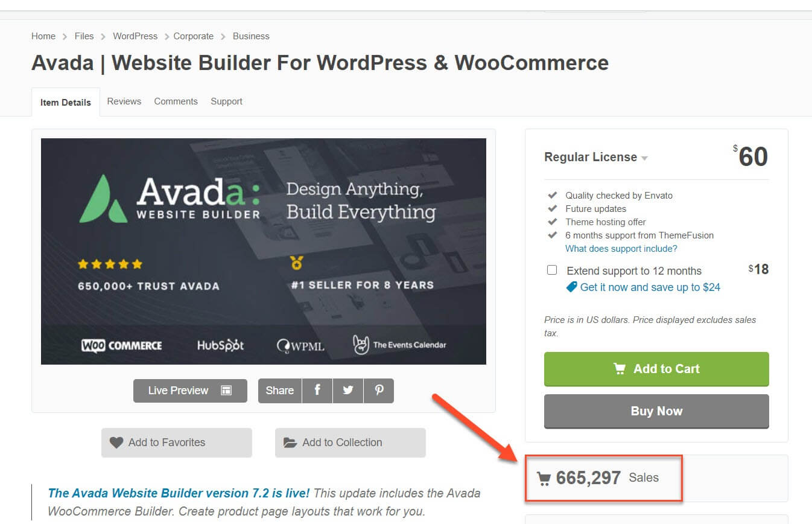
Task: Click the Live Preview window icon
Action: coord(226,391)
